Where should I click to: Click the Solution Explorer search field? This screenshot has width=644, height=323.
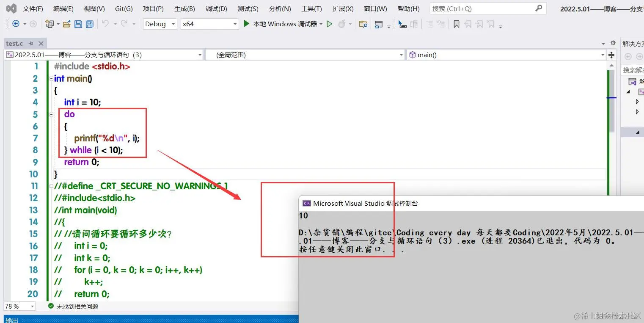pos(633,70)
